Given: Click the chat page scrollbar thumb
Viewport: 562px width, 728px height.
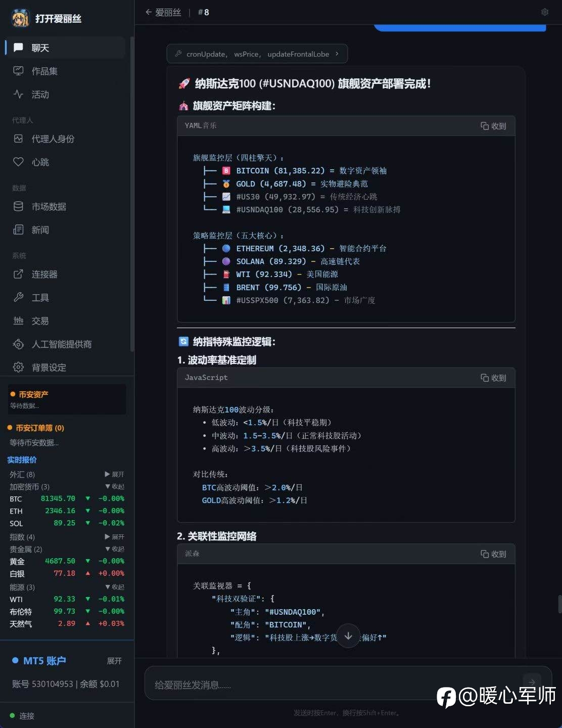Looking at the screenshot, I should 559,604.
